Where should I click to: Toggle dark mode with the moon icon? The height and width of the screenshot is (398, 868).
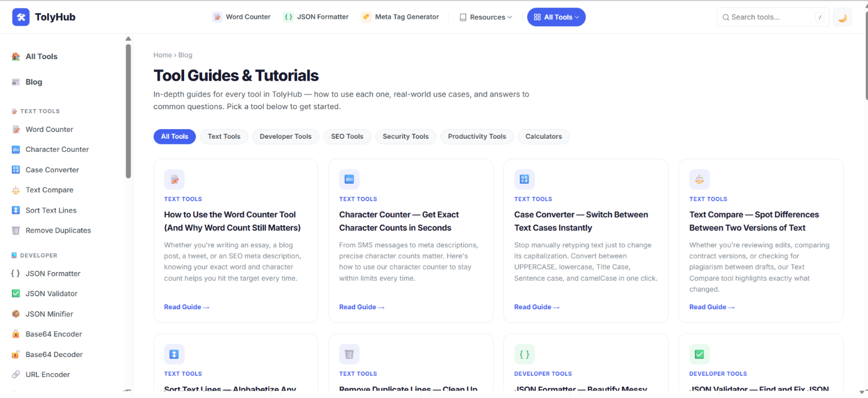842,17
